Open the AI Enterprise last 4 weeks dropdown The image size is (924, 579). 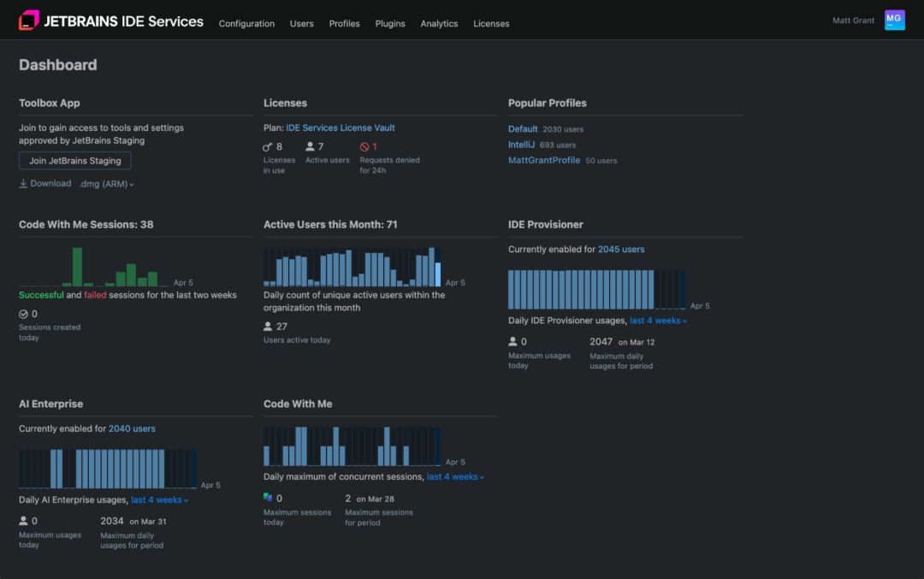pos(160,500)
